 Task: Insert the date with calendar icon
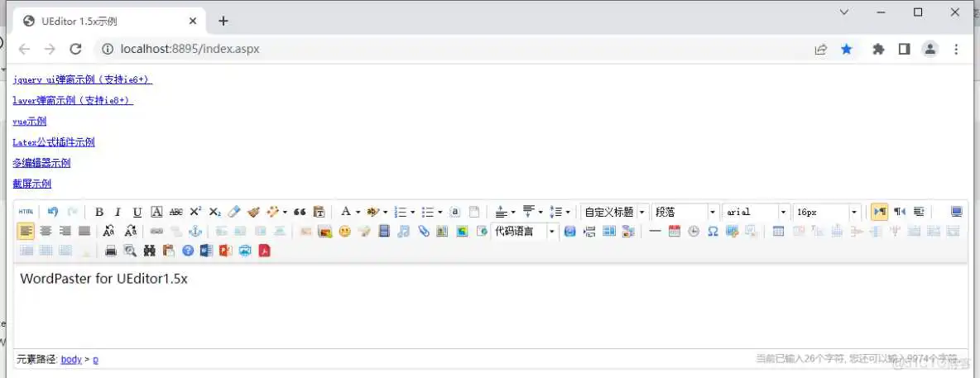674,231
